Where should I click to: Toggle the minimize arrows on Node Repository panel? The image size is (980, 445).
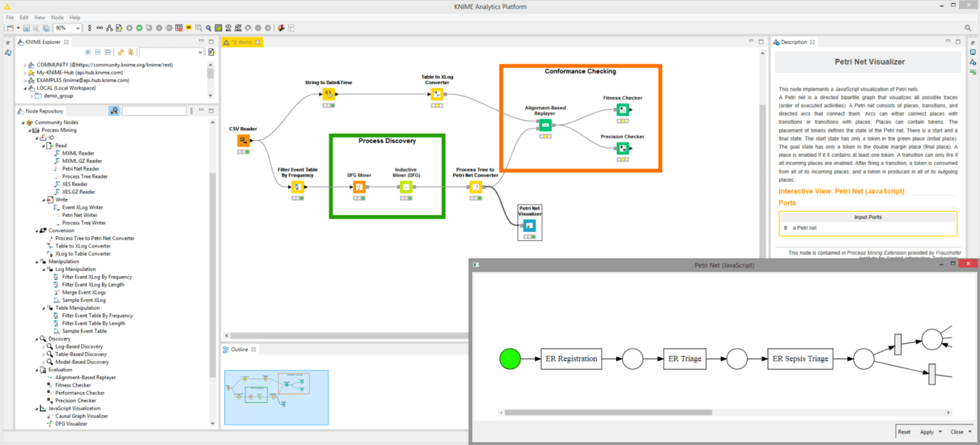pyautogui.click(x=202, y=110)
